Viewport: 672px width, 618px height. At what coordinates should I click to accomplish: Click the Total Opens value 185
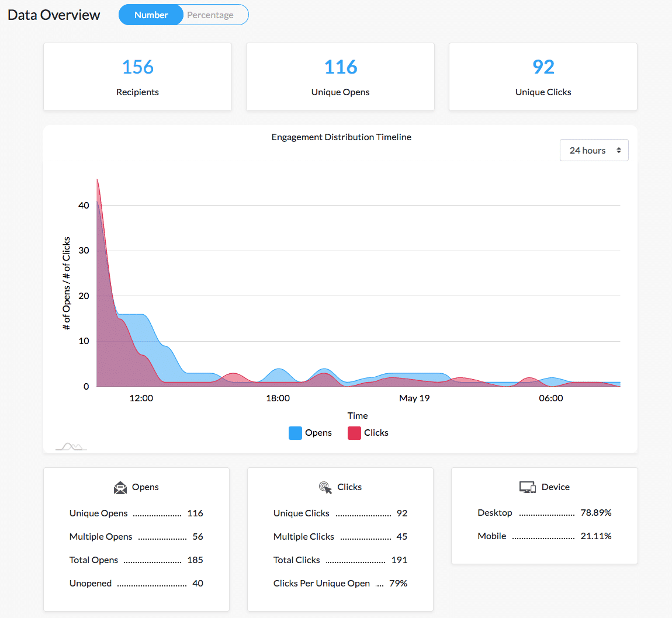(x=195, y=560)
